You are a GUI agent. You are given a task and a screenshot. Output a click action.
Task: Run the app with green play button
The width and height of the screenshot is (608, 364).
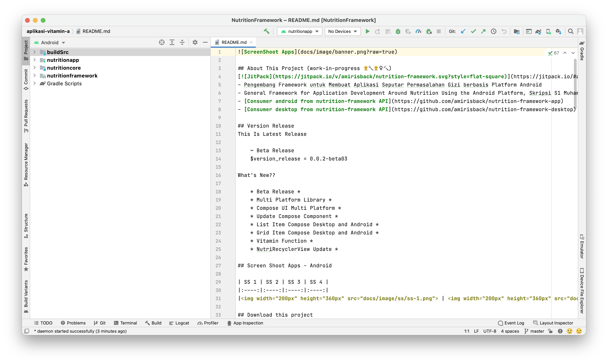click(x=367, y=31)
